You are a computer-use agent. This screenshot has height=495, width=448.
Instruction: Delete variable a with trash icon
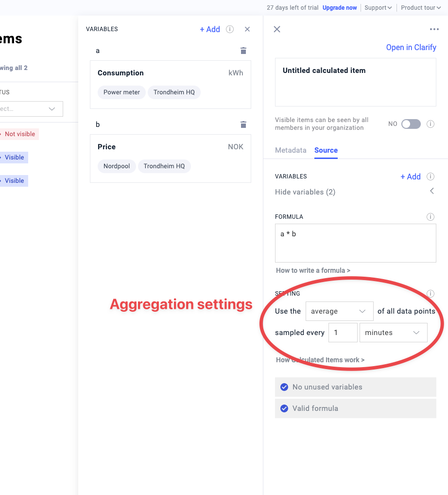(x=243, y=51)
